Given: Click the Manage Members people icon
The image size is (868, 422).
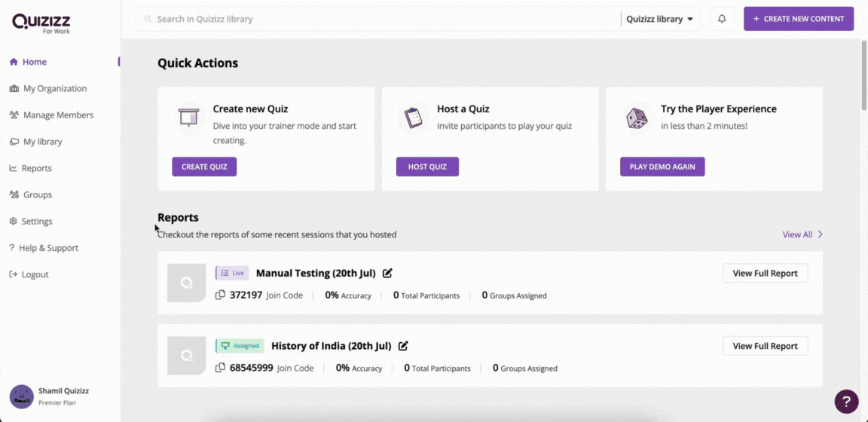Looking at the screenshot, I should click(14, 115).
